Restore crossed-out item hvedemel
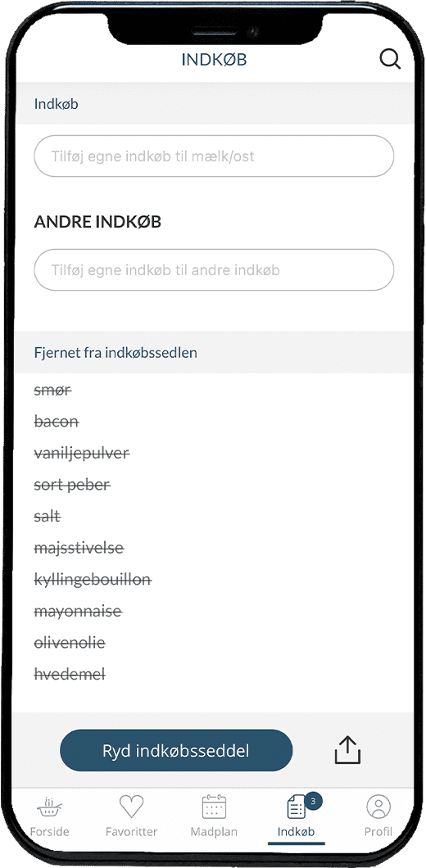426x868 pixels. coord(70,674)
